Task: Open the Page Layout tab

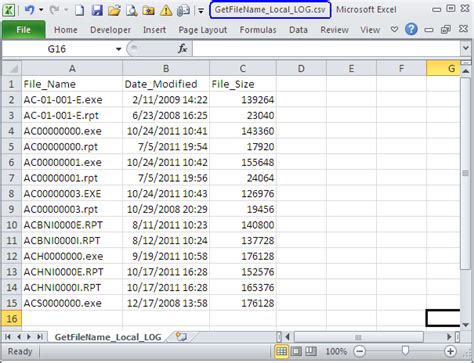Action: click(x=203, y=30)
